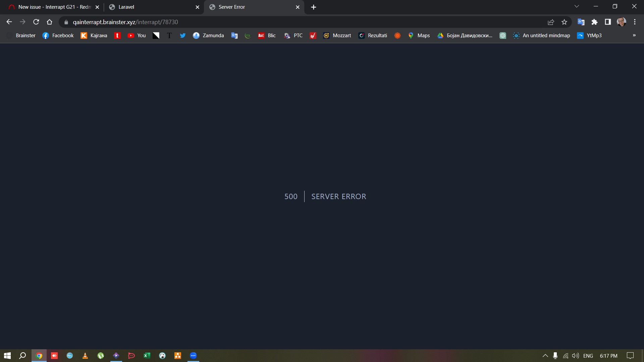Open the Facebook bookmark
The image size is (644, 362).
58,36
